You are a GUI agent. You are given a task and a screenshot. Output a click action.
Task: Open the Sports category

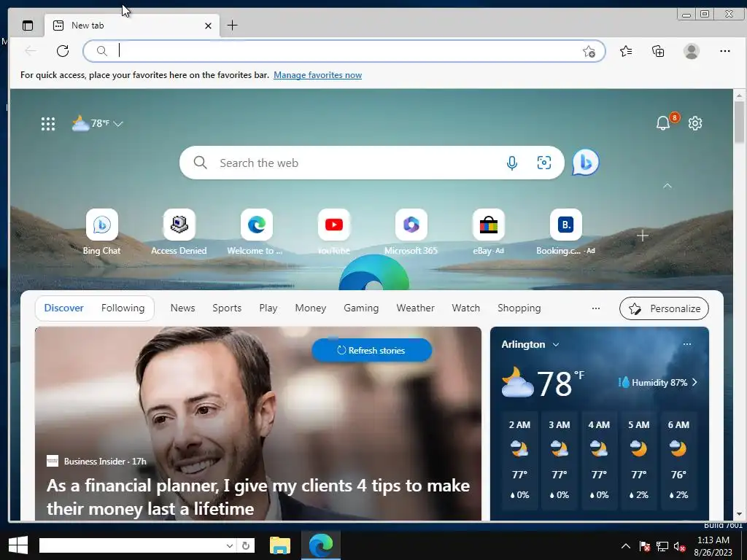(227, 308)
